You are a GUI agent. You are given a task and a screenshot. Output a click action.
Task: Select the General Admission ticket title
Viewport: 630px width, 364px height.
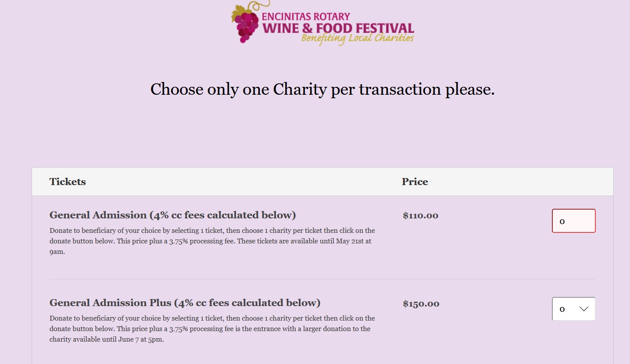[172, 215]
